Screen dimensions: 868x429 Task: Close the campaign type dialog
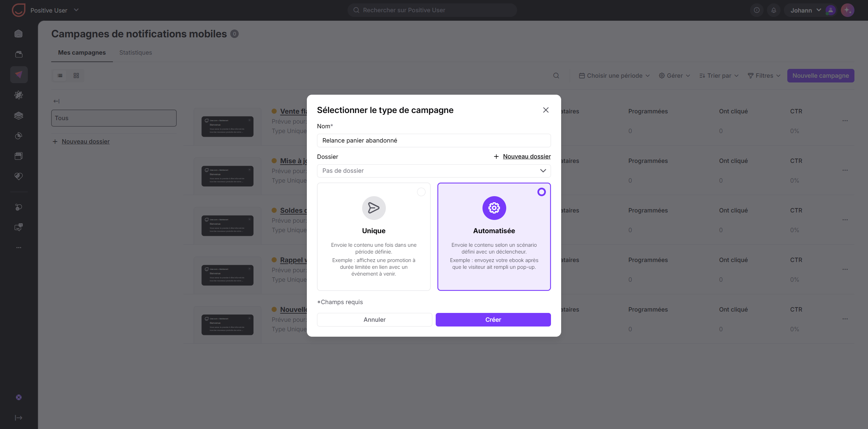click(x=546, y=110)
